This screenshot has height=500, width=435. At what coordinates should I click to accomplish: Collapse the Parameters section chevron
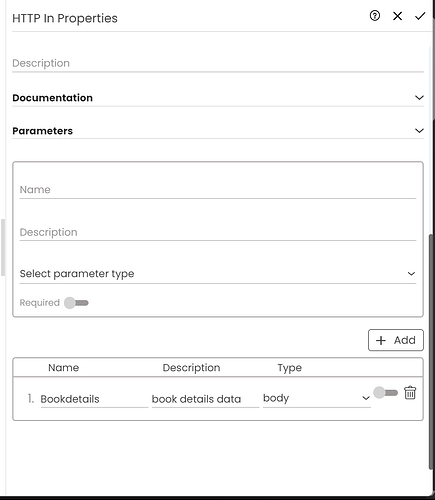[x=419, y=131]
